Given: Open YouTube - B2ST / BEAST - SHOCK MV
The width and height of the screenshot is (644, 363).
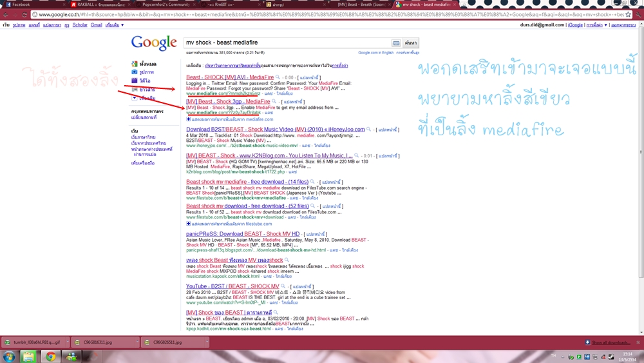Looking at the screenshot, I should click(x=232, y=286).
